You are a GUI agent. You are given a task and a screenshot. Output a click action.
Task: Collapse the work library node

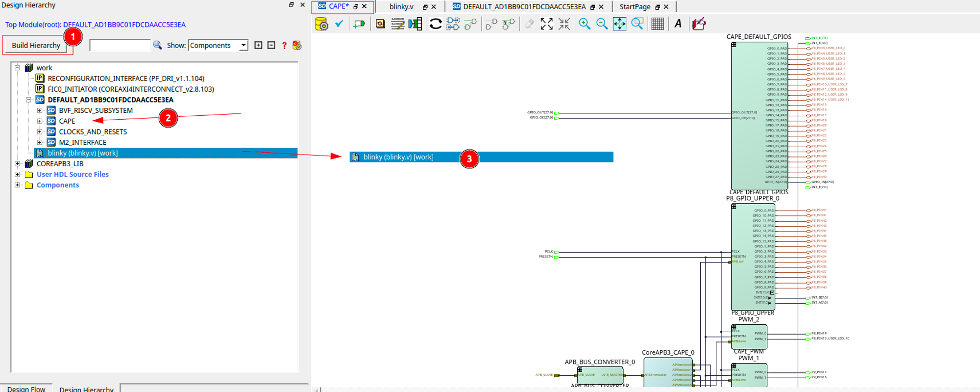(x=18, y=68)
